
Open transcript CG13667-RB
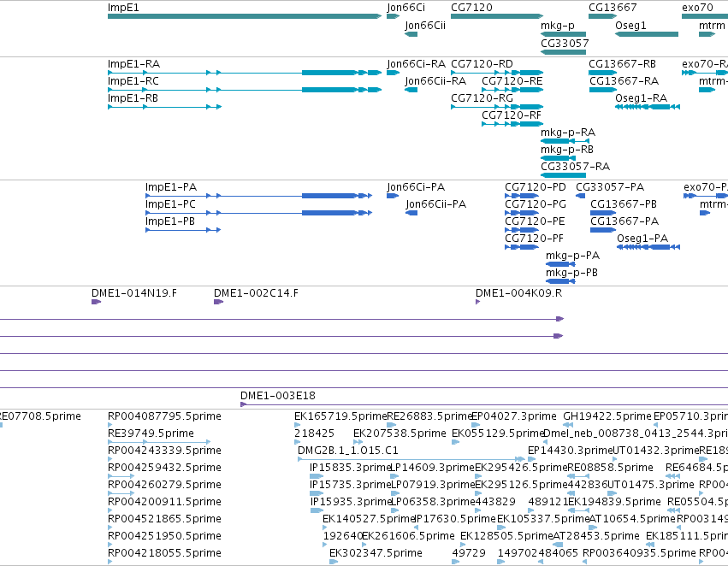602,73
